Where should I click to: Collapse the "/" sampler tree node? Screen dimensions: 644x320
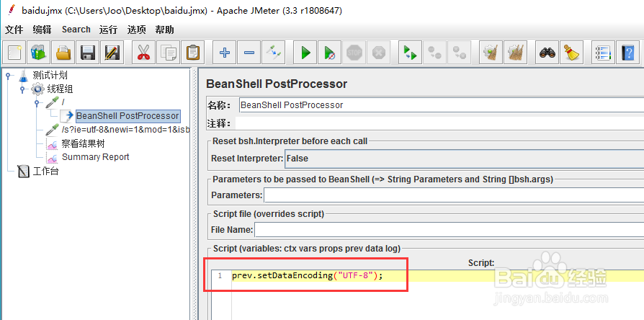(37, 102)
